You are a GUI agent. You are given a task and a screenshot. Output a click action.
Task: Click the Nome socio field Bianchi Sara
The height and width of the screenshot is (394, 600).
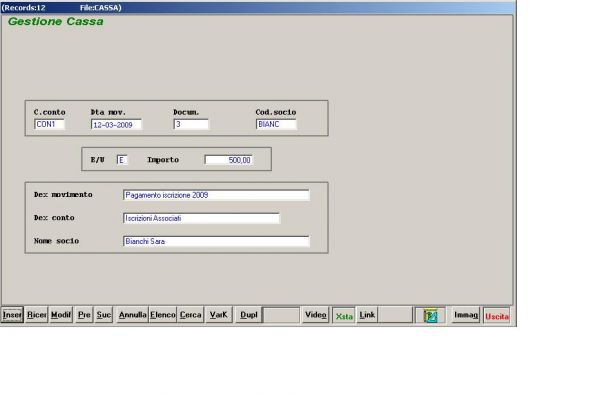point(216,241)
